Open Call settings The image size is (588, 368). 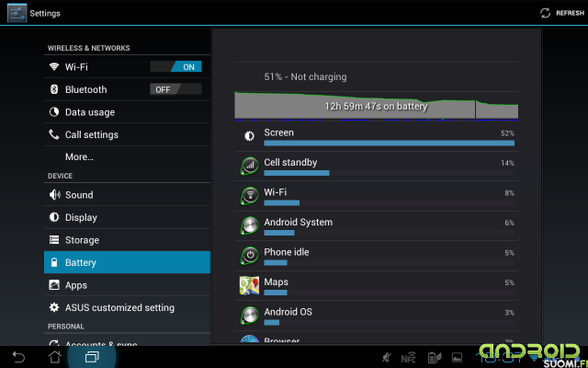pos(127,134)
